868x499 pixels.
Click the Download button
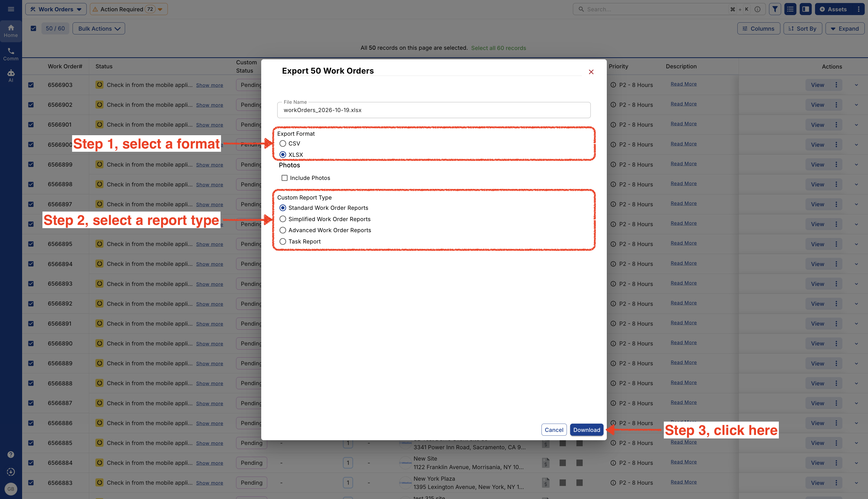(586, 430)
